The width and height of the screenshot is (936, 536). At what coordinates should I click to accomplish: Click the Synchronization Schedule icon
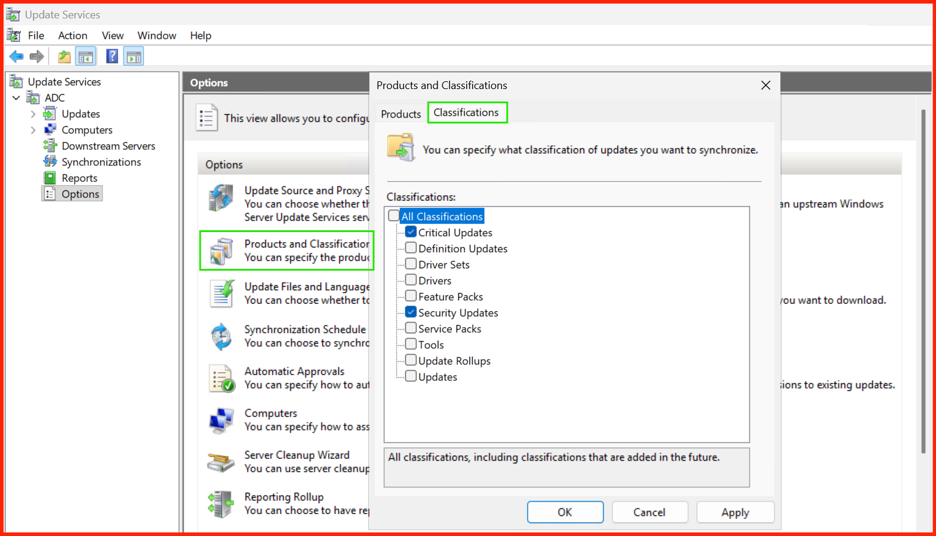(x=221, y=336)
